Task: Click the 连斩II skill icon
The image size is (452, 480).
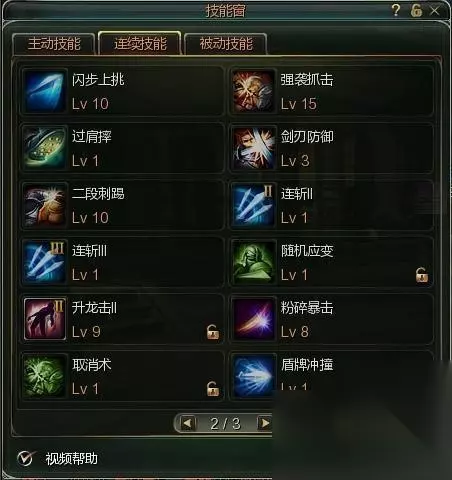Action: point(253,205)
